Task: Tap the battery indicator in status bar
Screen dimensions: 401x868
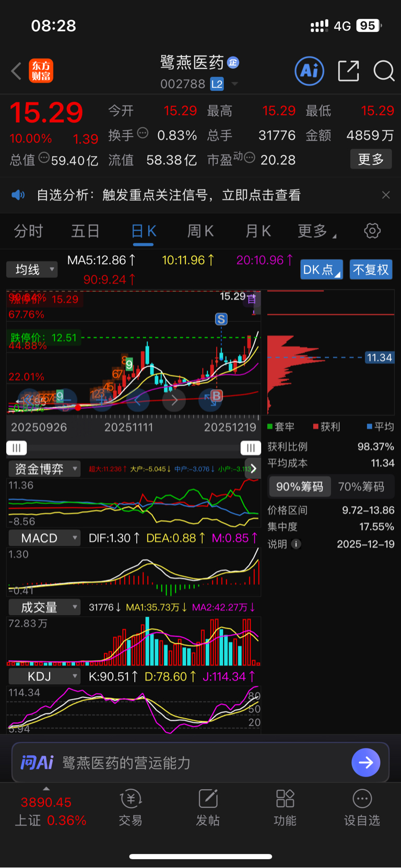Action: click(x=369, y=26)
